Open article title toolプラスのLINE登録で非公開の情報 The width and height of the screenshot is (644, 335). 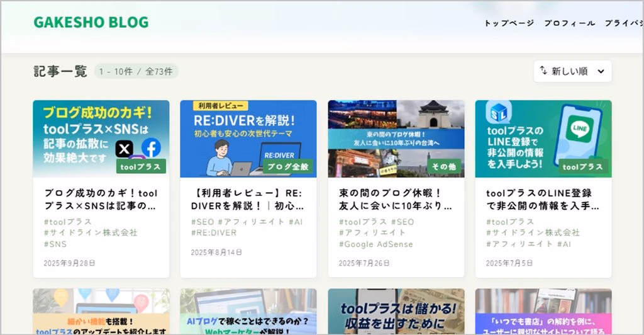coord(543,200)
